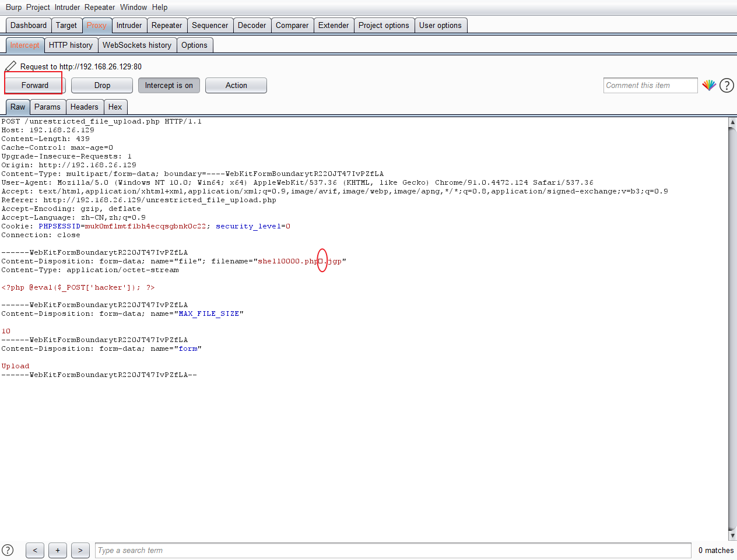Open the Repeater menu
Image resolution: width=737 pixels, height=560 pixels.
100,7
